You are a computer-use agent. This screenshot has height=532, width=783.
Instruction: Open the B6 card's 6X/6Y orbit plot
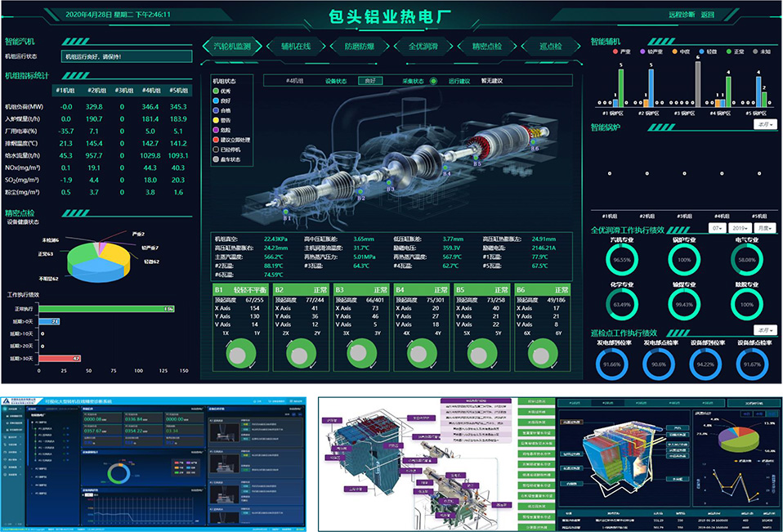point(543,354)
